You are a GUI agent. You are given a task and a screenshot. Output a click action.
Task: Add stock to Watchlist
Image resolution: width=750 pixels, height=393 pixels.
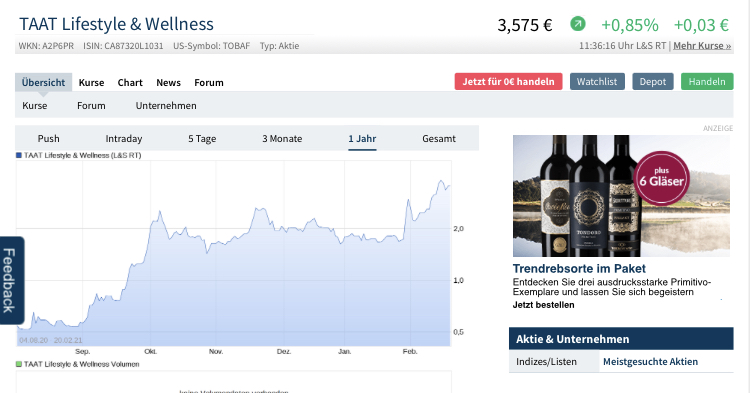[x=597, y=81]
